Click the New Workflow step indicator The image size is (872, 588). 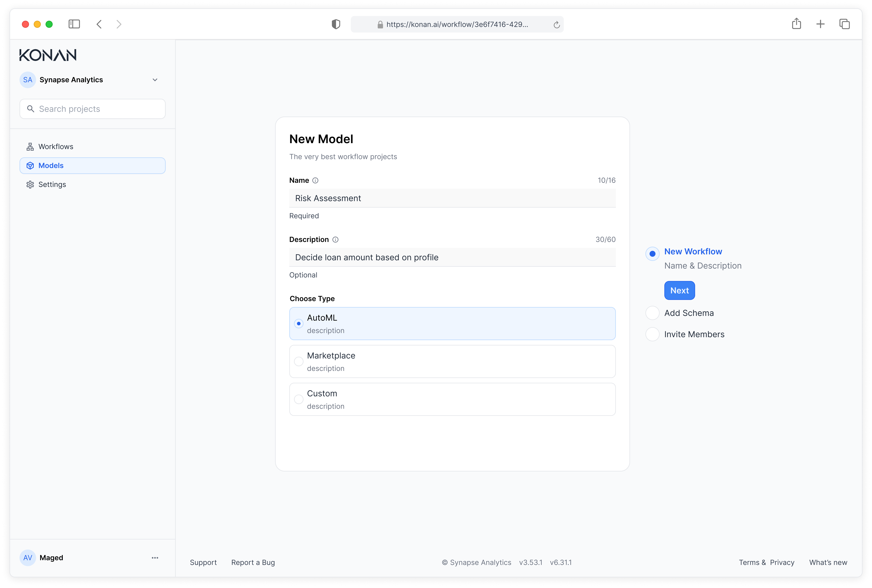click(652, 254)
